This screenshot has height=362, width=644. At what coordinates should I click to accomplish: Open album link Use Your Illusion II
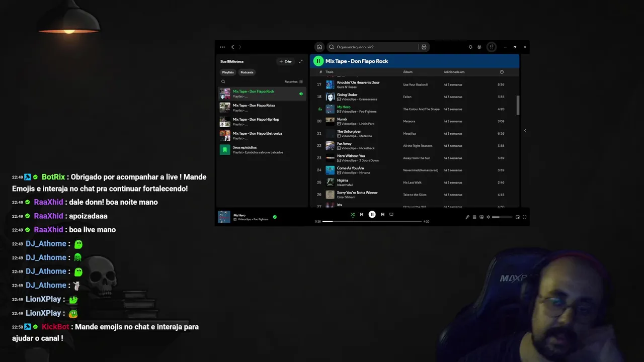point(415,84)
